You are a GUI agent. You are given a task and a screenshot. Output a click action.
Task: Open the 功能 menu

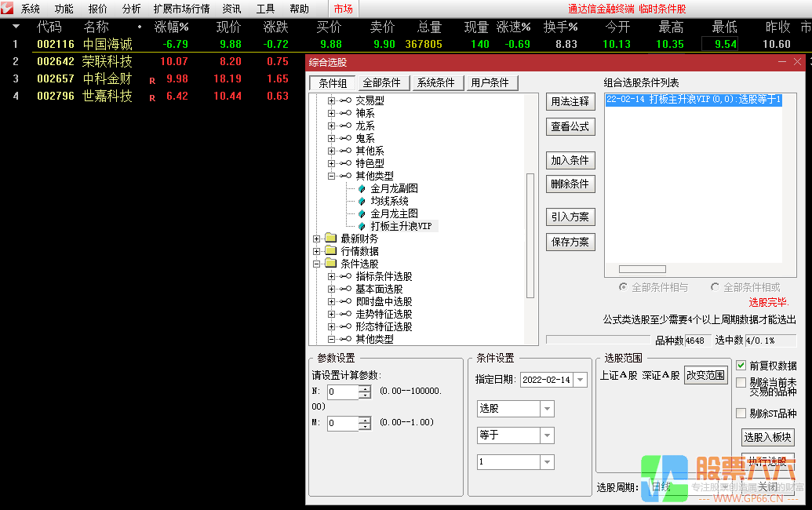click(64, 9)
